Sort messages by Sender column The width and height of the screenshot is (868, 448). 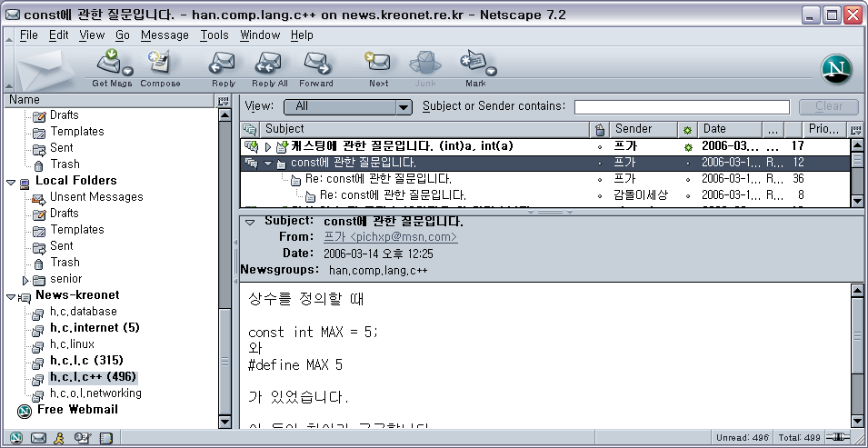pyautogui.click(x=644, y=130)
